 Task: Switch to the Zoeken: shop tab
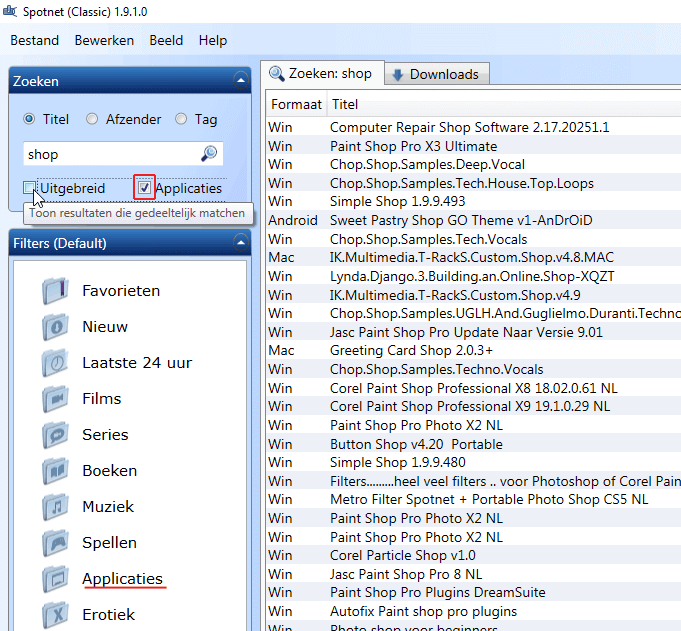pos(322,73)
